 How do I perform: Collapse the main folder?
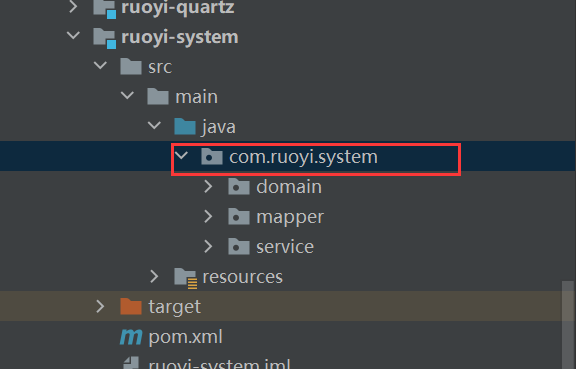(x=127, y=96)
